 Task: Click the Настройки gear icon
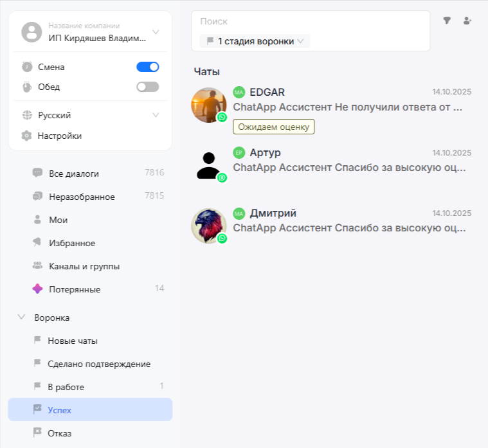(27, 136)
